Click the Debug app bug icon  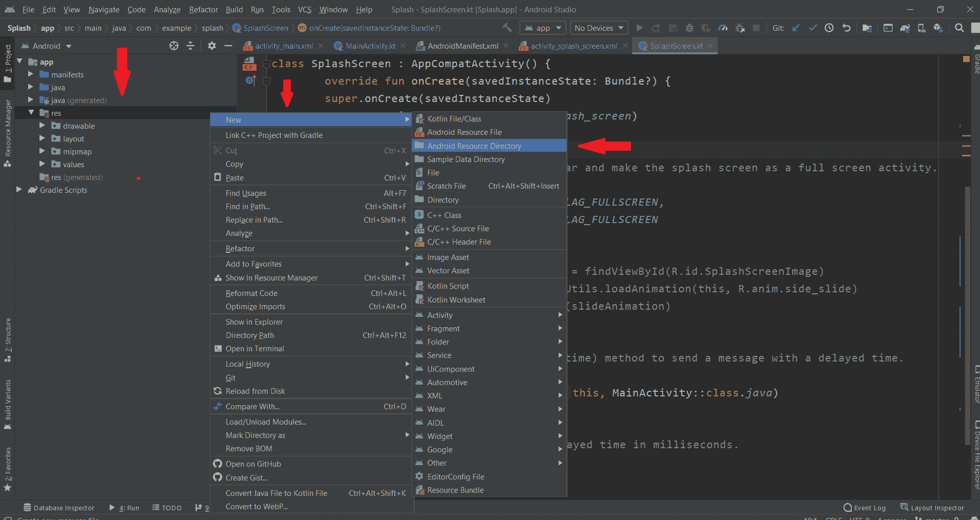coord(689,28)
